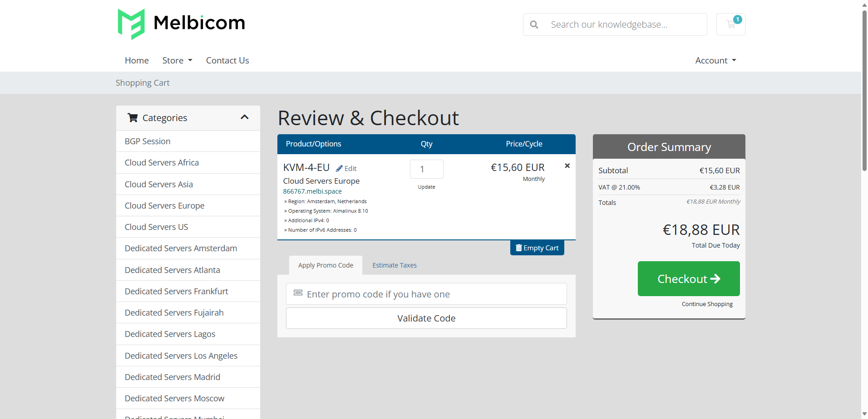Focus the quantity input field
The image size is (868, 419).
pyautogui.click(x=426, y=169)
